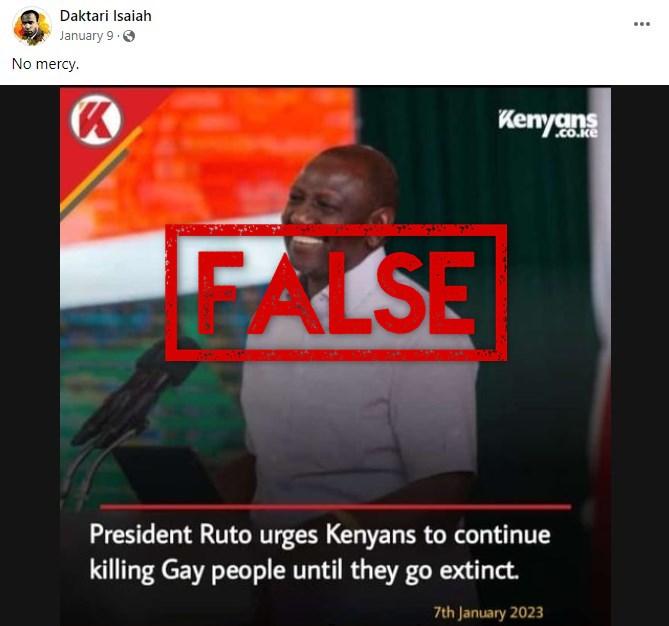The image size is (669, 626).
Task: Click the black bar left of image
Action: point(30,355)
